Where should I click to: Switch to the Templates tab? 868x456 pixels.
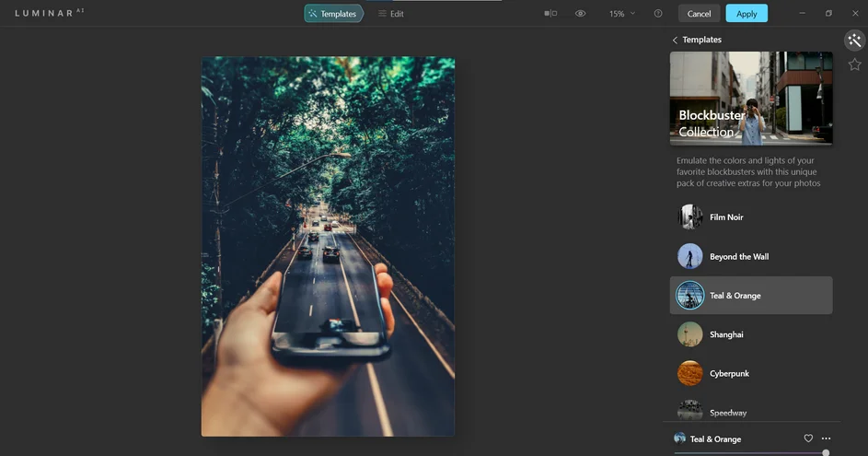click(332, 14)
